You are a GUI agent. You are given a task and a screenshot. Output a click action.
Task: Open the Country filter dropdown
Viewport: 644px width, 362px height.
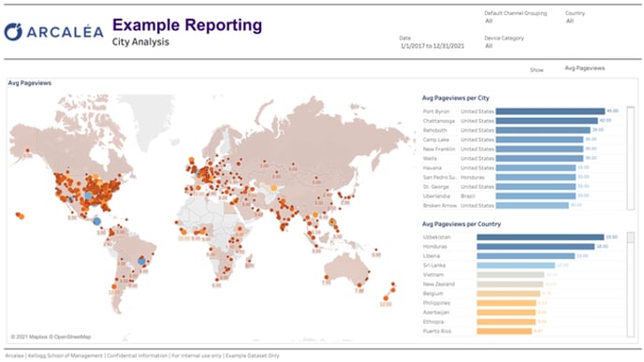pos(575,17)
